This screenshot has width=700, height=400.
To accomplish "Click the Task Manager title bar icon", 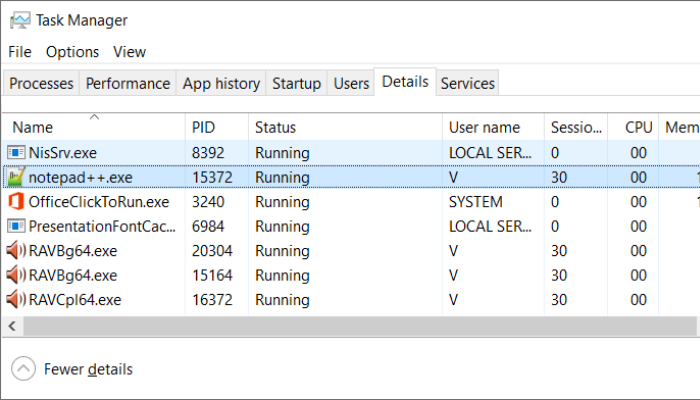I will (x=20, y=20).
